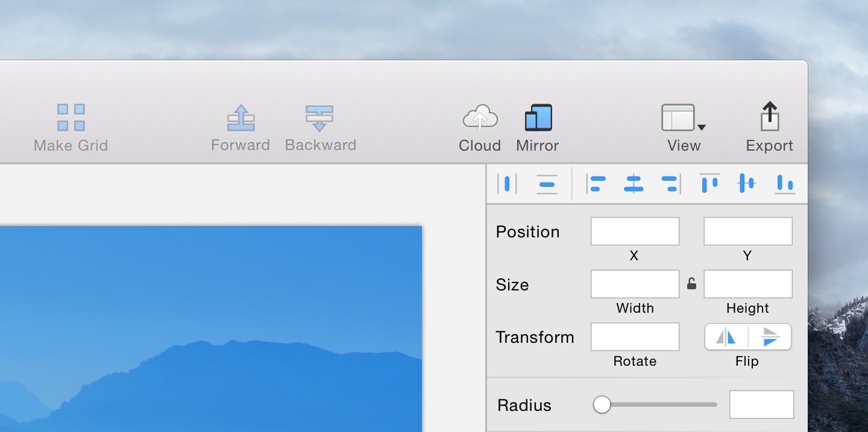Select the Height size field
The width and height of the screenshot is (868, 432).
748,284
